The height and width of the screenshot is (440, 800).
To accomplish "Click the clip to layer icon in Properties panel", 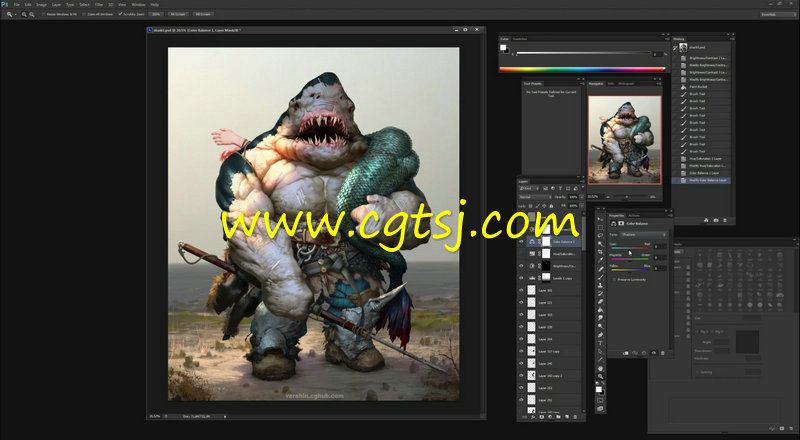I will tap(626, 353).
